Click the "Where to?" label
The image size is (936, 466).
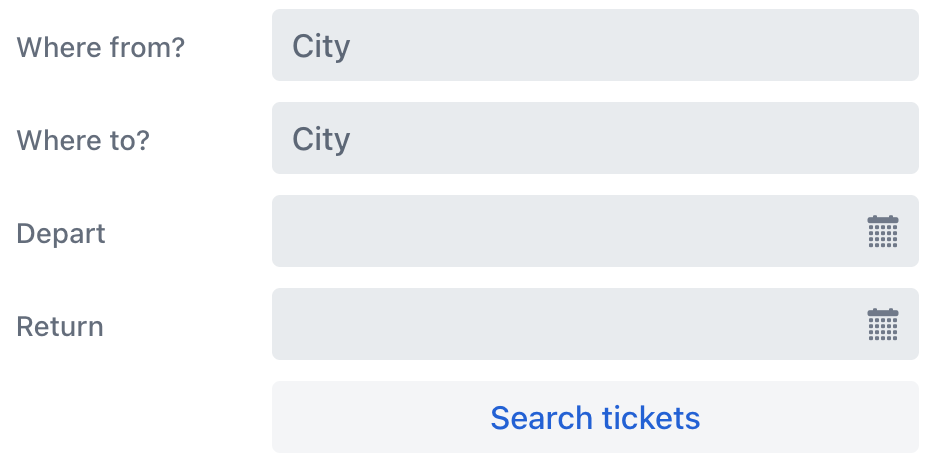click(x=83, y=140)
